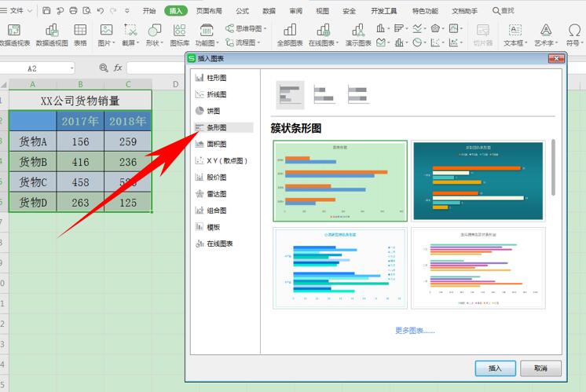586x392 pixels.
Task: Select 柱形图 chart type in list
Action: pyautogui.click(x=216, y=78)
